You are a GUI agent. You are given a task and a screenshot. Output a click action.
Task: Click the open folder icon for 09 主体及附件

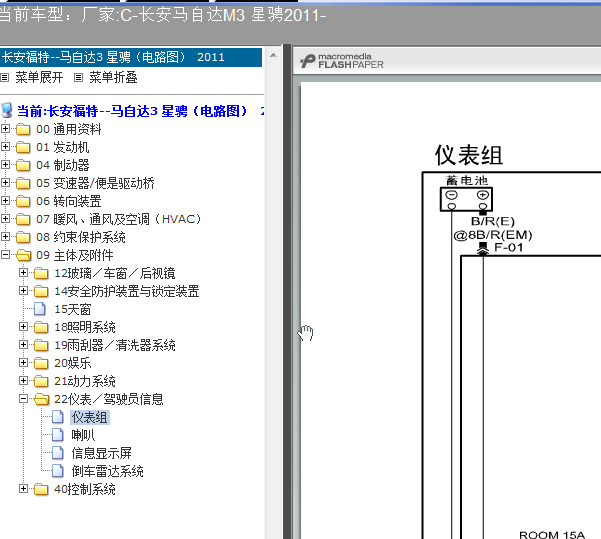click(24, 255)
